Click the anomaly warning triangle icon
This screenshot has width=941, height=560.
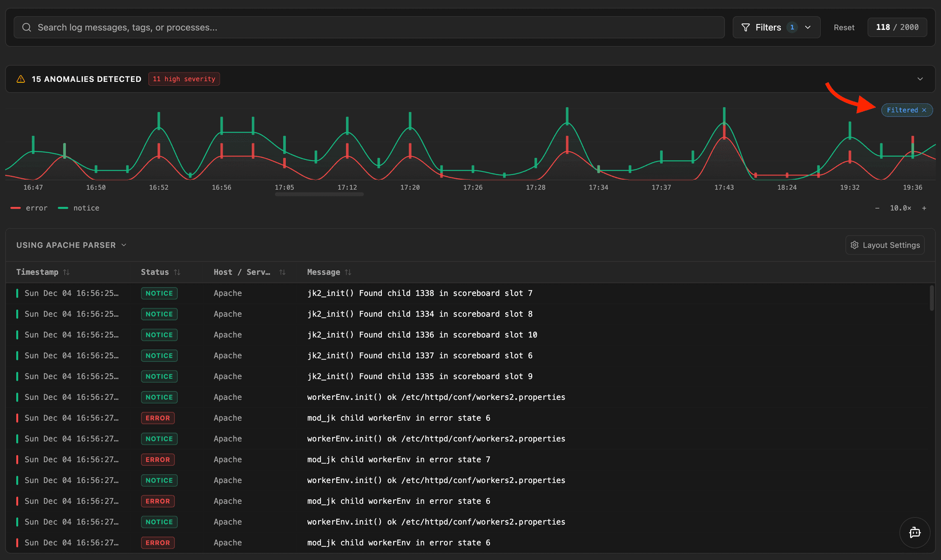(x=21, y=79)
